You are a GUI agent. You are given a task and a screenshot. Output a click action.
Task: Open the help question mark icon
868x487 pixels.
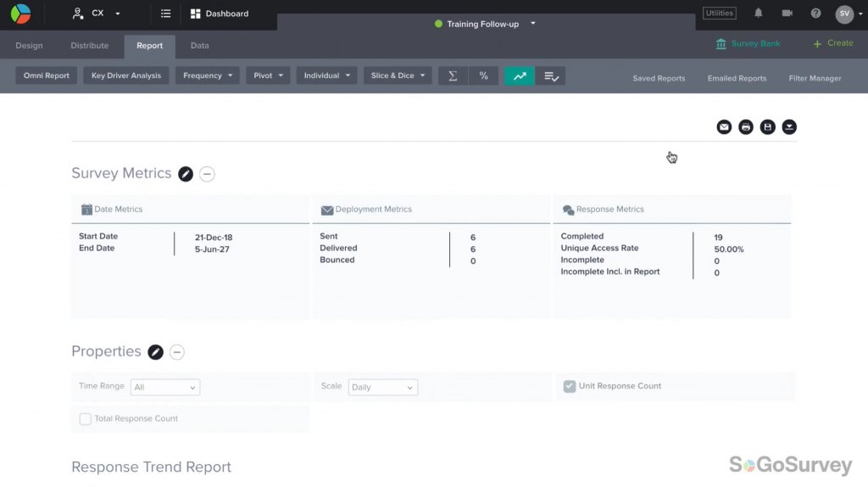(815, 13)
